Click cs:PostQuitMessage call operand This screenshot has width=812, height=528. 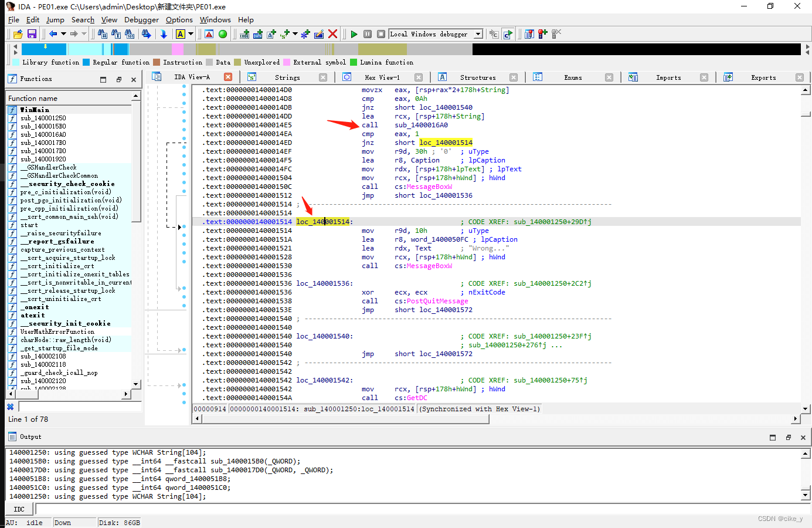tap(431, 301)
